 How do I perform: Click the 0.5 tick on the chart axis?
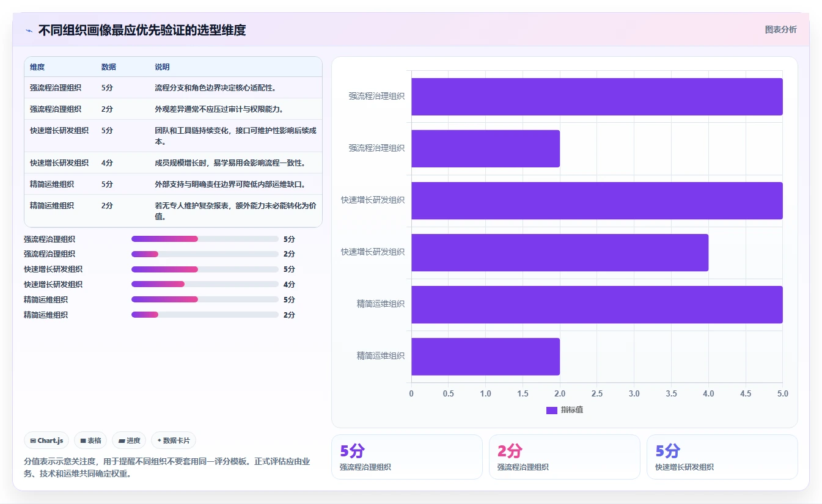449,394
